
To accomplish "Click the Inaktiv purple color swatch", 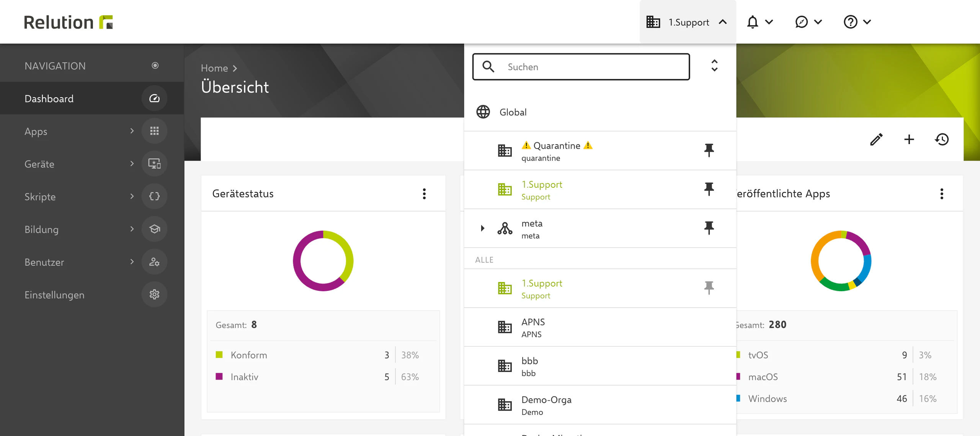I will (219, 377).
